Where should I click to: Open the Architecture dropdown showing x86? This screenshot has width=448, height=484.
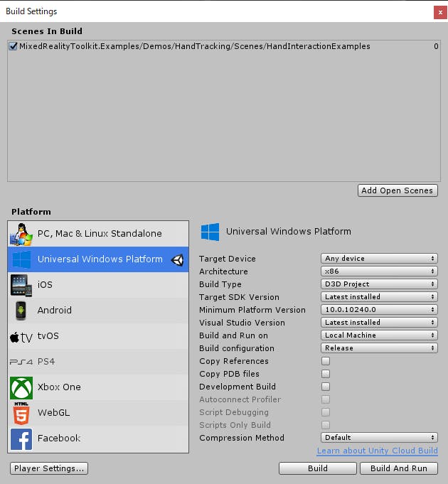pyautogui.click(x=379, y=271)
